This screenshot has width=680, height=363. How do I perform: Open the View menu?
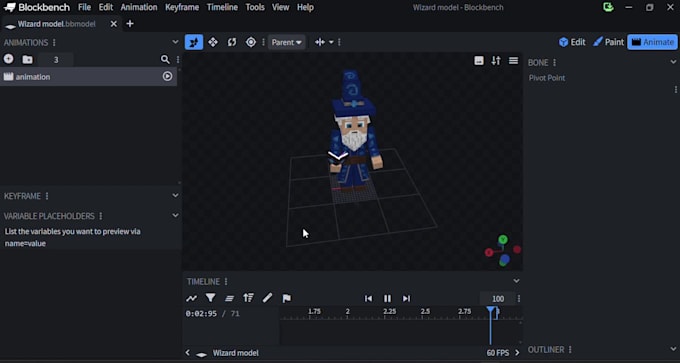(281, 7)
